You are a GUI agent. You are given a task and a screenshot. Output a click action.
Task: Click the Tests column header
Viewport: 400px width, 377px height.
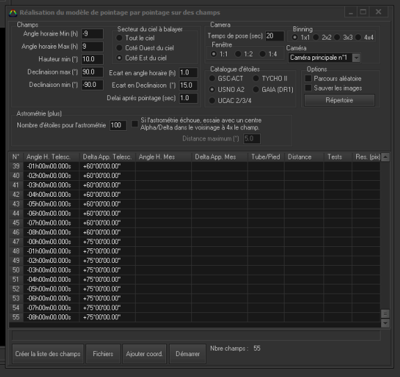(x=338, y=157)
